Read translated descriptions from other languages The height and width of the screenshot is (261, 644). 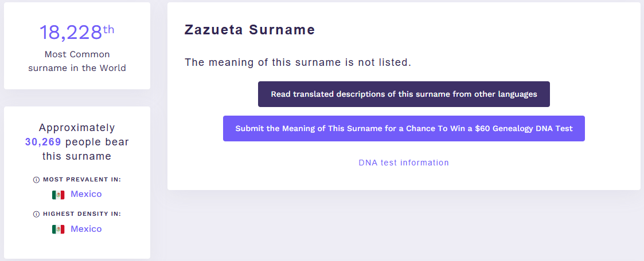click(404, 94)
